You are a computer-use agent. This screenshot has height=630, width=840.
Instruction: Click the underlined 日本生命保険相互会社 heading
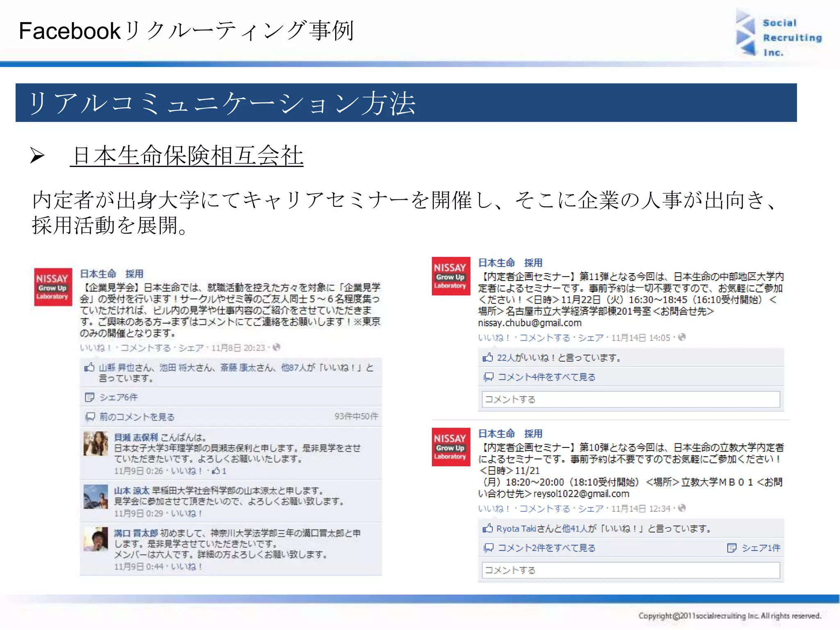click(187, 156)
